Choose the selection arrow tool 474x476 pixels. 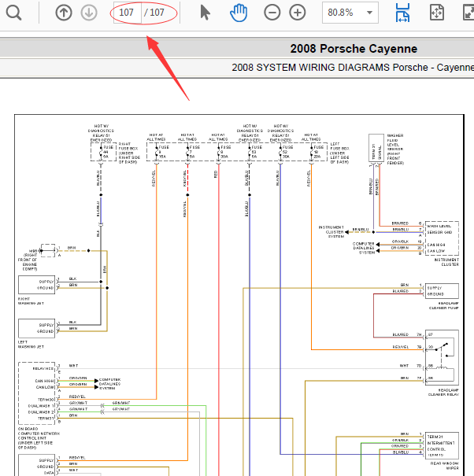[205, 13]
